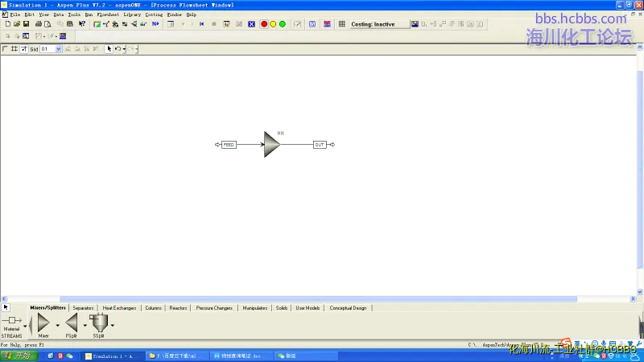Switch to the Separators tab
Viewport: 644px width, 362px height.
tap(83, 308)
